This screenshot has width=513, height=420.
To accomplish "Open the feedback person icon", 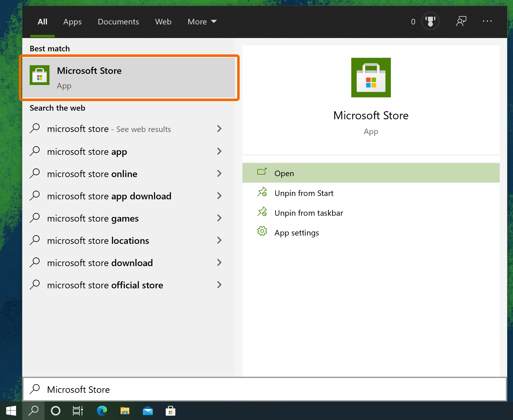I will tap(461, 21).
